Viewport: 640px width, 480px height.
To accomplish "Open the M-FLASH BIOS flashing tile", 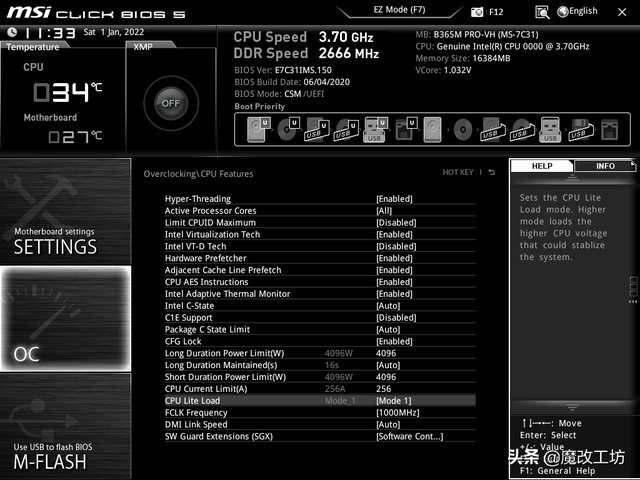I will click(65, 426).
